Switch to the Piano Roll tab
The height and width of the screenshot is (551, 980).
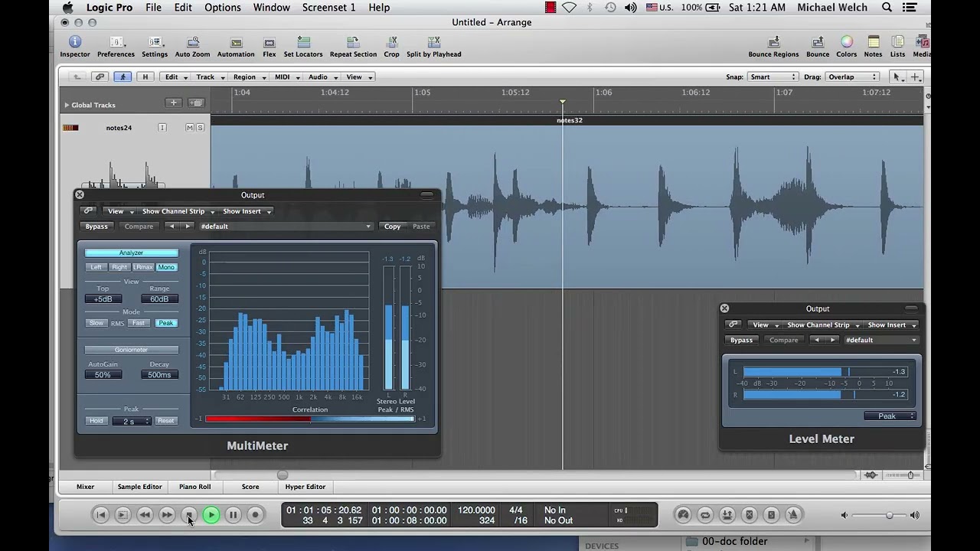194,487
